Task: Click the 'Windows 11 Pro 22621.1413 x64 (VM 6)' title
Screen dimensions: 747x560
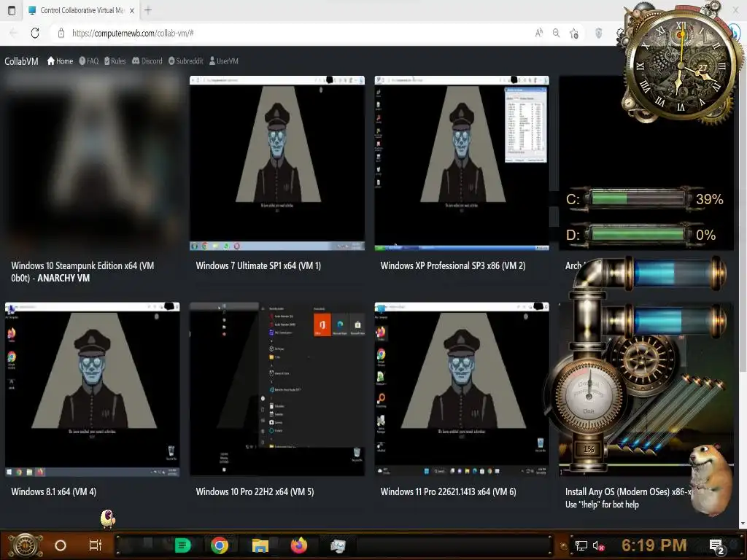Action: pyautogui.click(x=448, y=491)
